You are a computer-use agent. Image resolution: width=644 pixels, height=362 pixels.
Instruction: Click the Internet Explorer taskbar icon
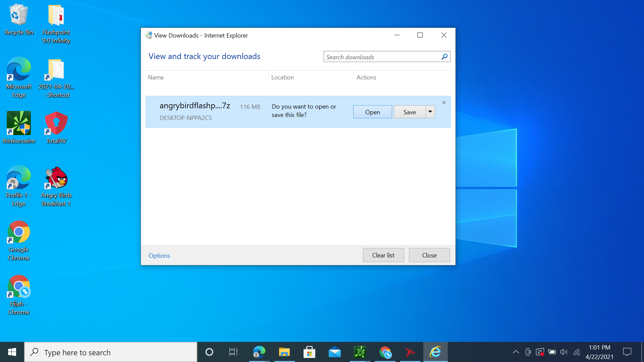click(x=435, y=352)
